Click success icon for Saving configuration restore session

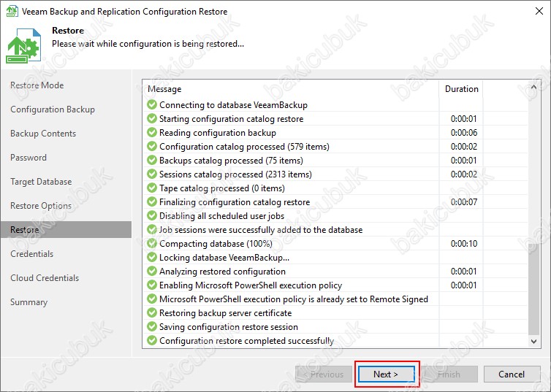pyautogui.click(x=152, y=326)
